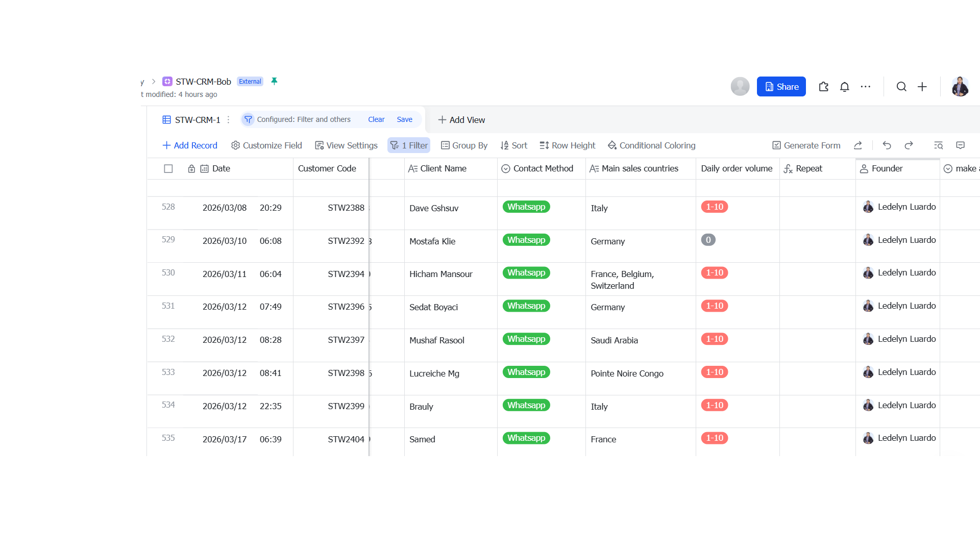
Task: Click the search magnifier icon
Action: point(901,87)
